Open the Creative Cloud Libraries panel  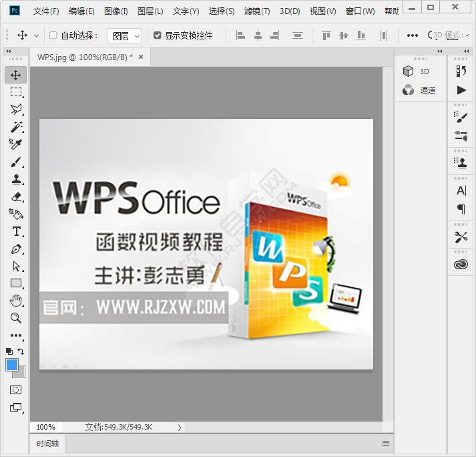(461, 265)
